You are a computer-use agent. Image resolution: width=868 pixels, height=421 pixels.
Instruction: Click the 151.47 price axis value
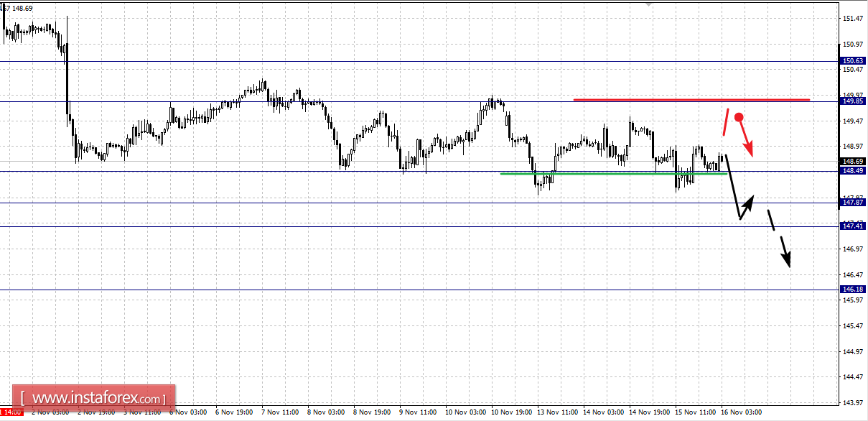point(853,18)
